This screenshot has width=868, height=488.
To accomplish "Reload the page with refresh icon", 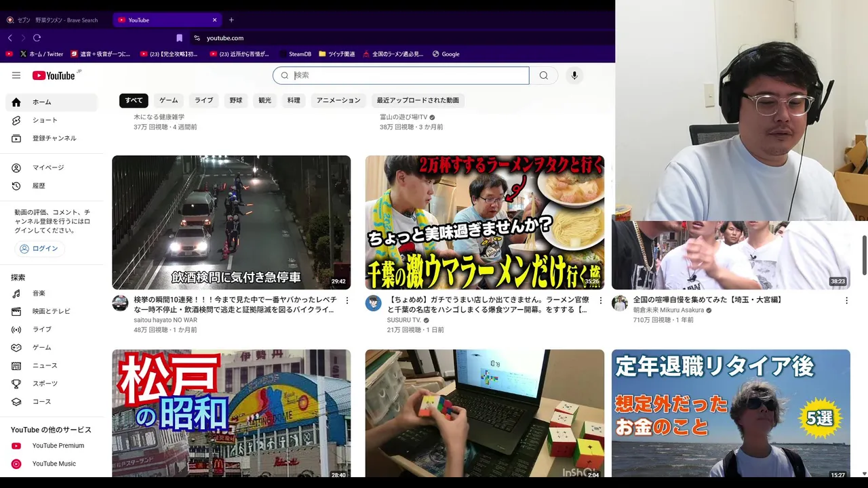I will coord(37,38).
